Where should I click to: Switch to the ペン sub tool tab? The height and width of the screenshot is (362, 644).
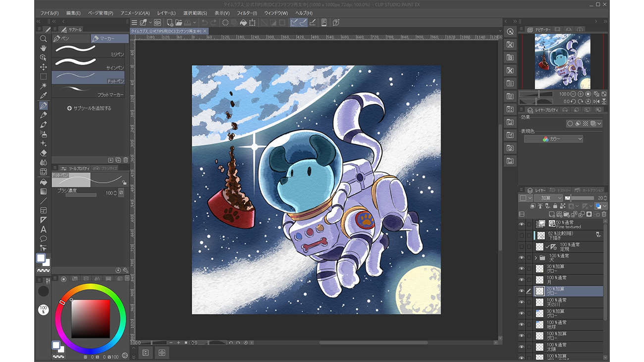click(x=71, y=38)
